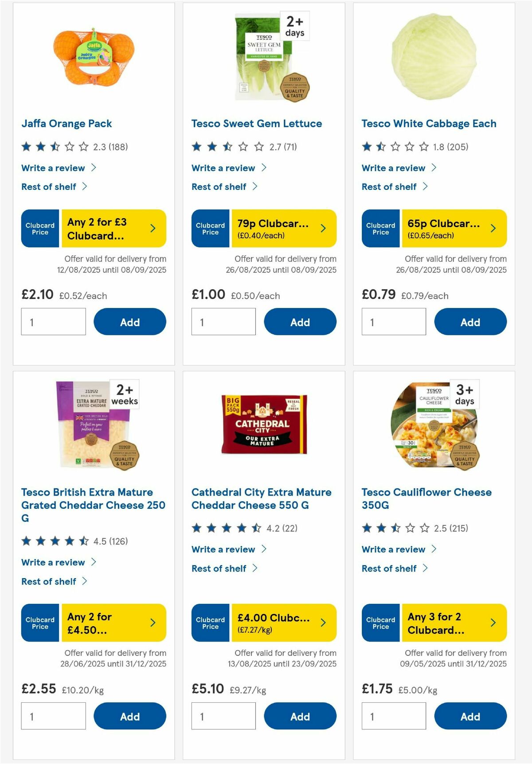This screenshot has height=764, width=532.
Task: Edit the quantity field for Jaffa Orange Pack
Action: point(53,321)
